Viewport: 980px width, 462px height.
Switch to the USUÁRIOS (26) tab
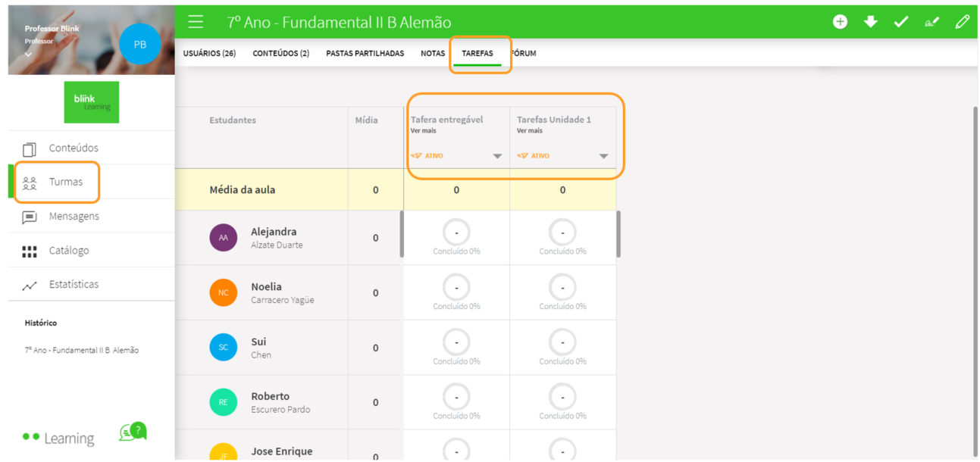click(x=209, y=54)
